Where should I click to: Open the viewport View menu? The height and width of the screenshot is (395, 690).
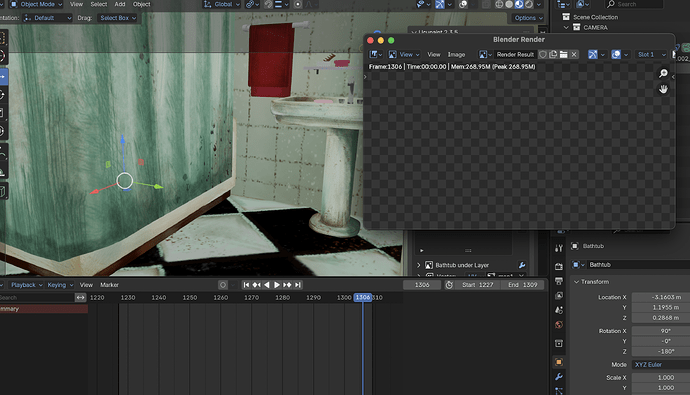click(76, 4)
